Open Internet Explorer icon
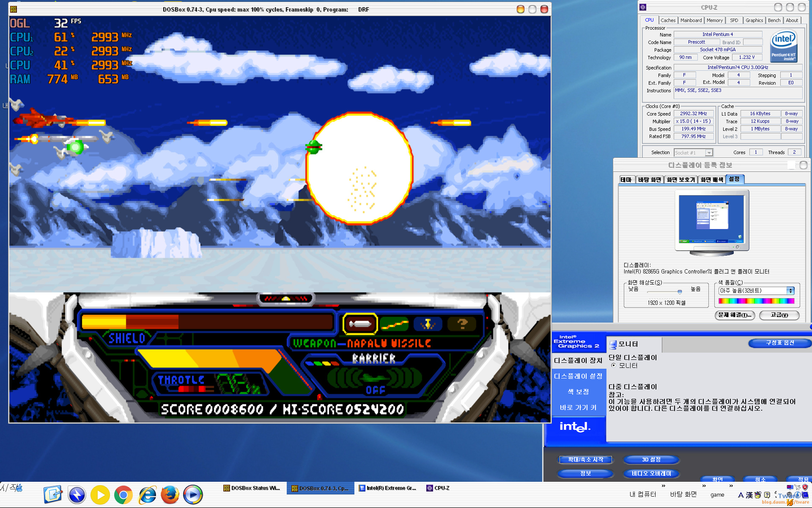This screenshot has height=508, width=812. pos(147,495)
